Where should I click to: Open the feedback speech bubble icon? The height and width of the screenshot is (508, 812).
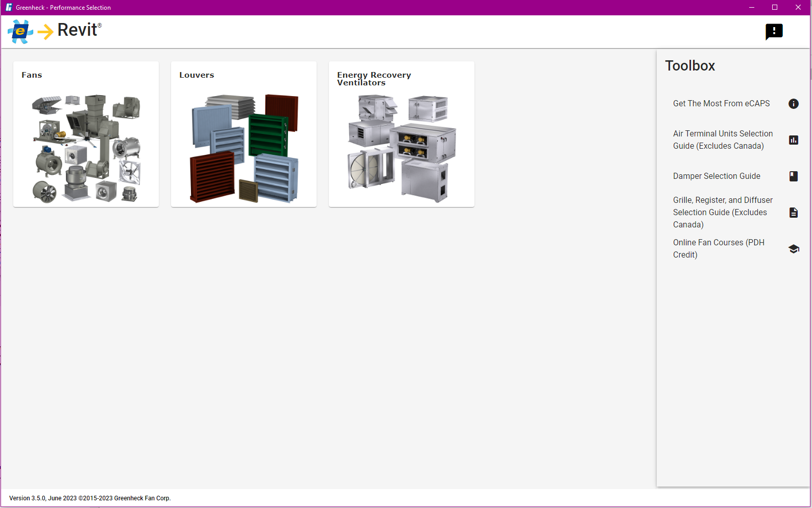pos(774,32)
